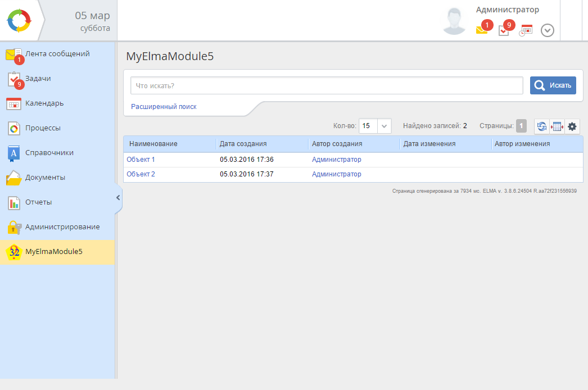Collapse the left sidebar panel
Screen dimensions: 588x390
118,197
